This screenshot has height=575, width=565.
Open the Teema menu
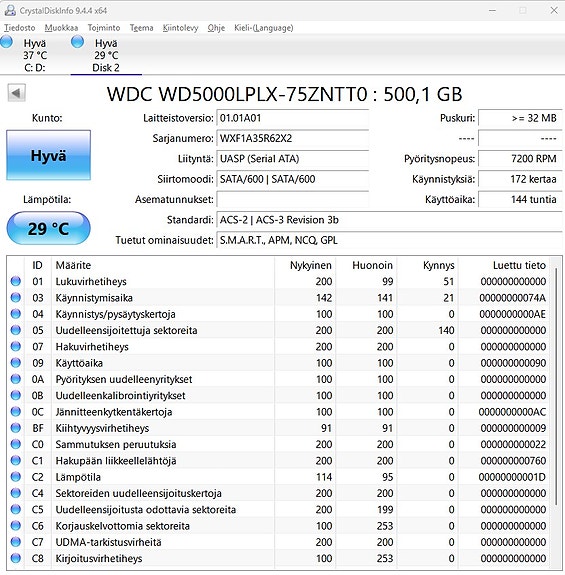pyautogui.click(x=142, y=28)
